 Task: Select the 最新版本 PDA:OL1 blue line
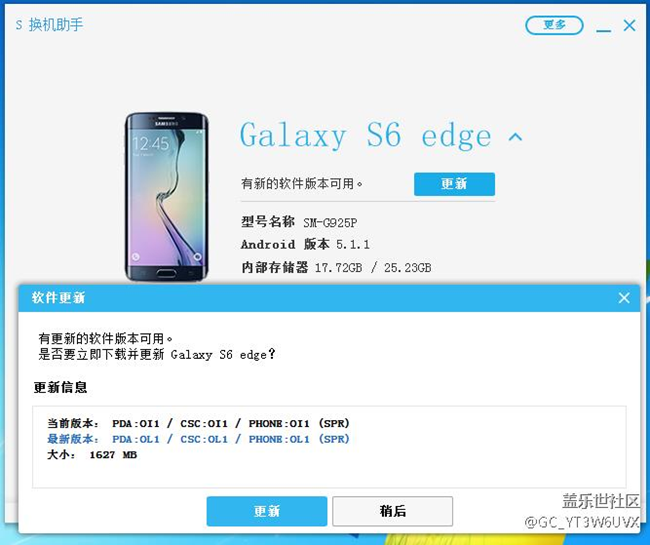point(199,439)
